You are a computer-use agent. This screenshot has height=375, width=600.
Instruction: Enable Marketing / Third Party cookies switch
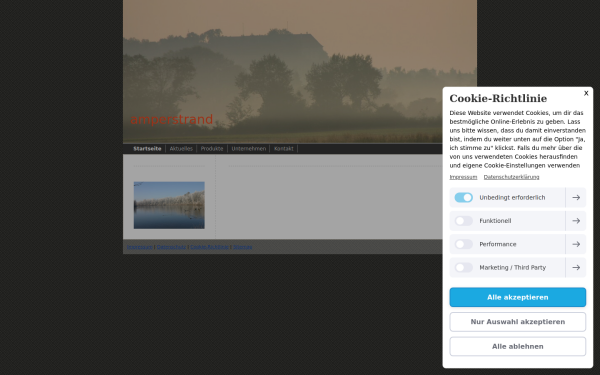[x=463, y=267]
